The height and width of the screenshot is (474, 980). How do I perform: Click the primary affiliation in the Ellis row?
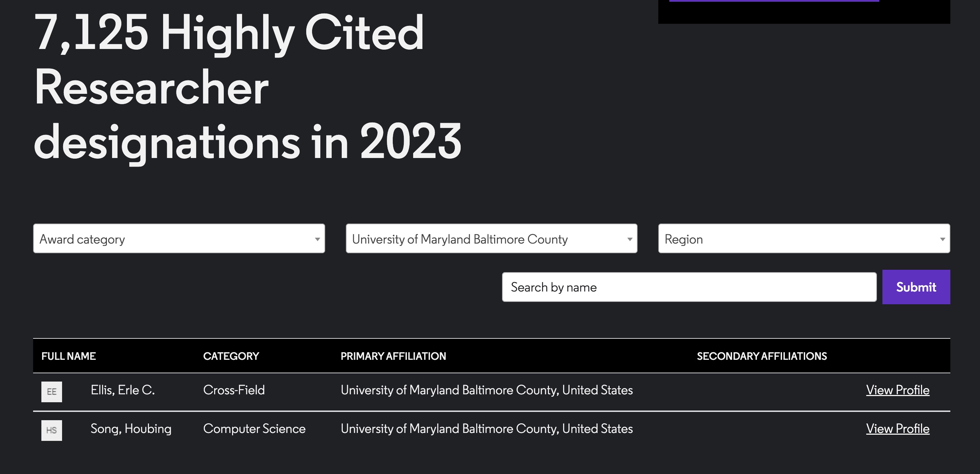point(487,390)
